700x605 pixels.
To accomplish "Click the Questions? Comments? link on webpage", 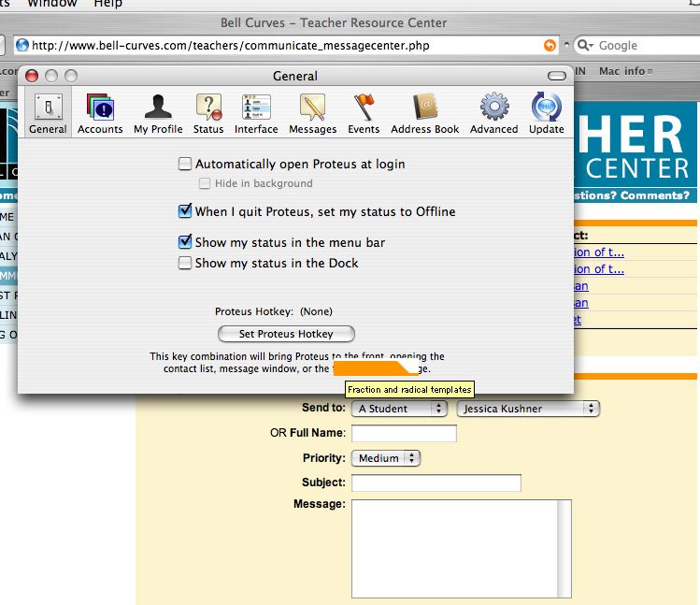I will tap(631, 195).
